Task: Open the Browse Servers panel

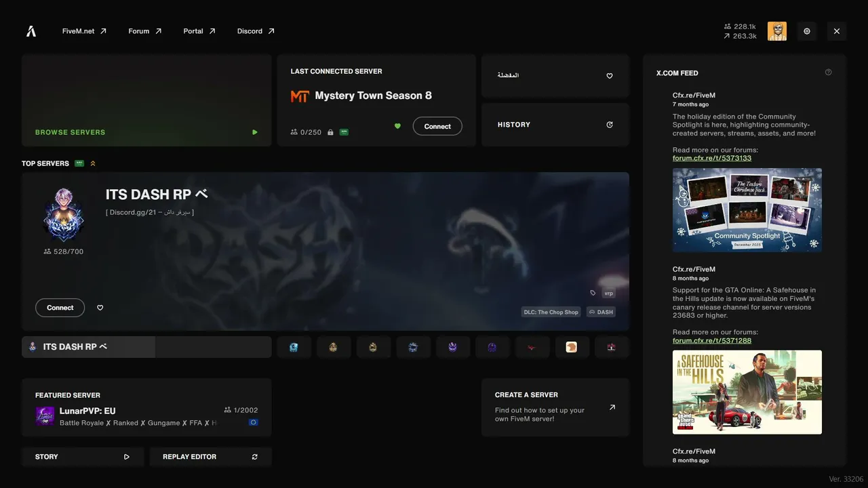Action: point(146,100)
